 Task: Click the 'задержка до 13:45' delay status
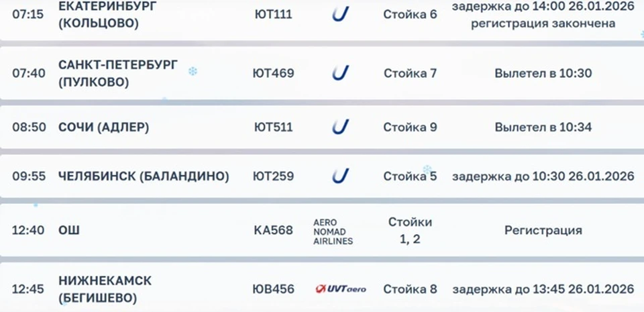543,289
